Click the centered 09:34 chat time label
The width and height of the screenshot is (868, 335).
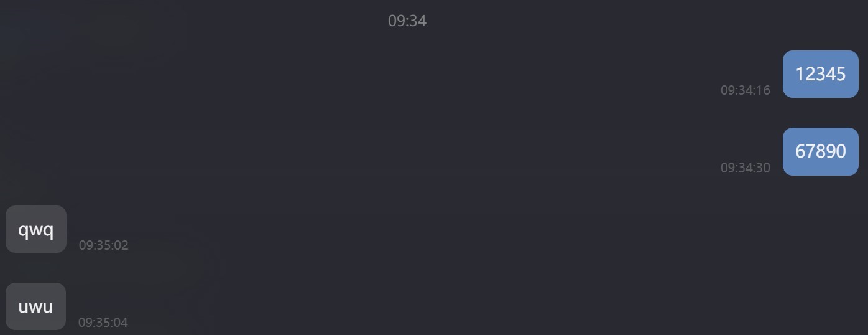point(407,21)
